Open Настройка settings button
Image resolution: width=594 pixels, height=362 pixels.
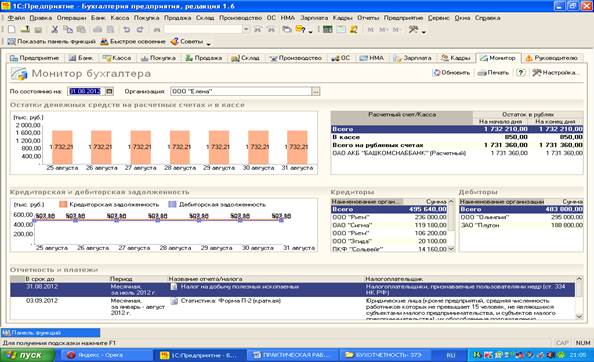click(555, 73)
